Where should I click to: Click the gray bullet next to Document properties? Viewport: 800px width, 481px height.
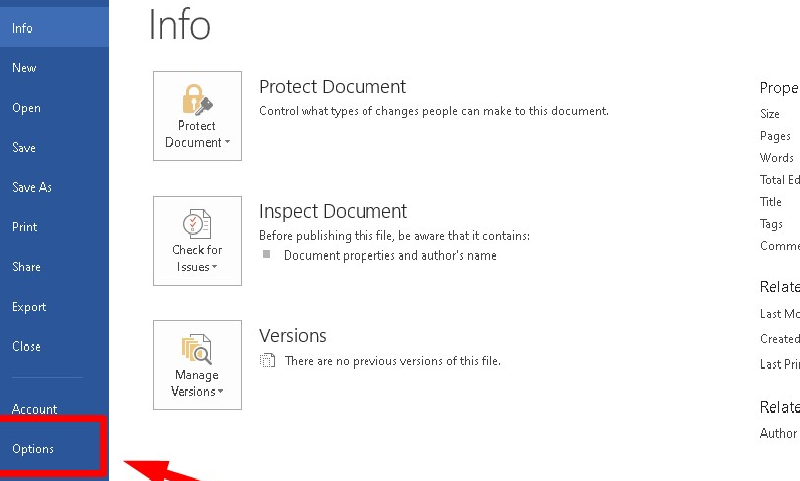pos(266,254)
